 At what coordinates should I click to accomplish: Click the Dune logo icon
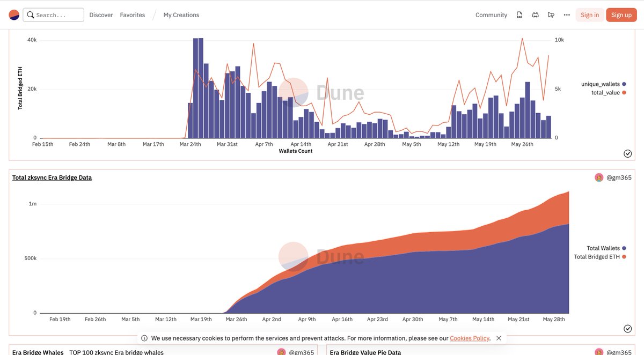click(x=14, y=15)
